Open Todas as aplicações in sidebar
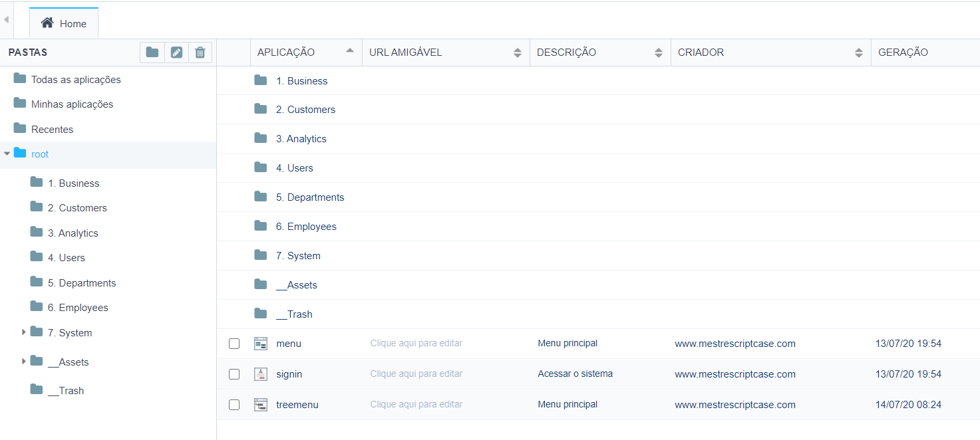Screen dimensions: 980x440 coord(75,80)
